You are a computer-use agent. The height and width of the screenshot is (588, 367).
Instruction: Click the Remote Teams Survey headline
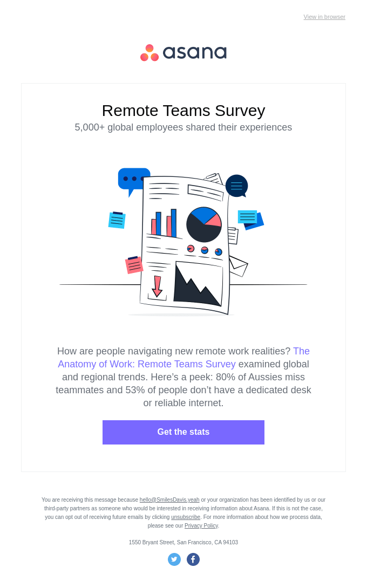pyautogui.click(x=183, y=111)
